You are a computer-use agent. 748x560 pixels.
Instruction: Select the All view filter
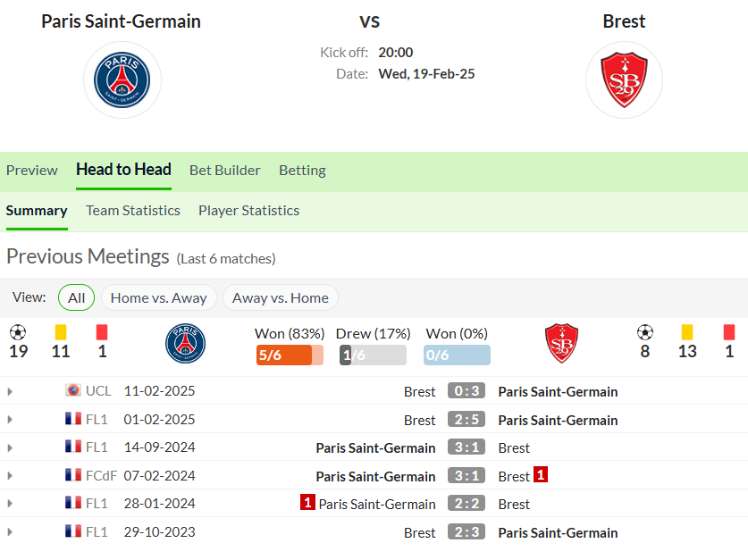(76, 298)
